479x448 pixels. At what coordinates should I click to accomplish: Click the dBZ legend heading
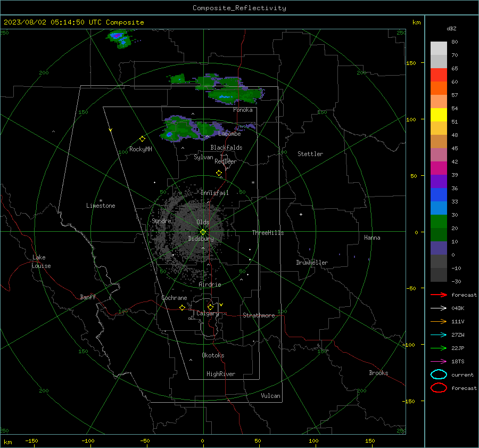pos(451,28)
